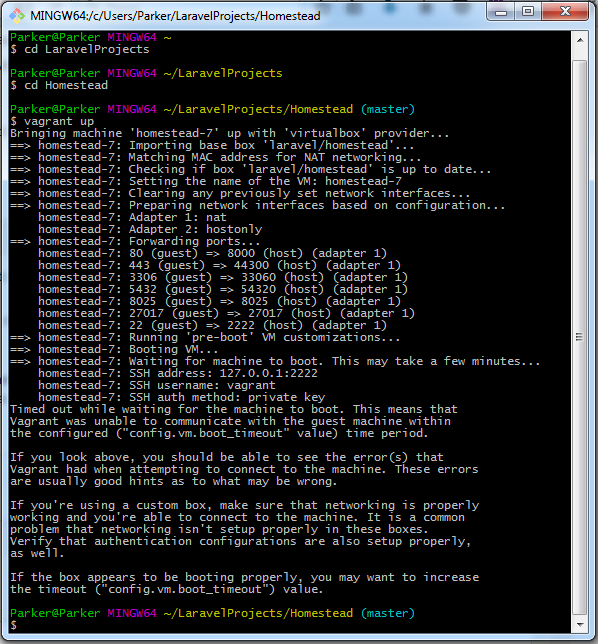Click the 'SSH address: 127.0.0.1:2222' line
The width and height of the screenshot is (598, 644).
[x=178, y=373]
